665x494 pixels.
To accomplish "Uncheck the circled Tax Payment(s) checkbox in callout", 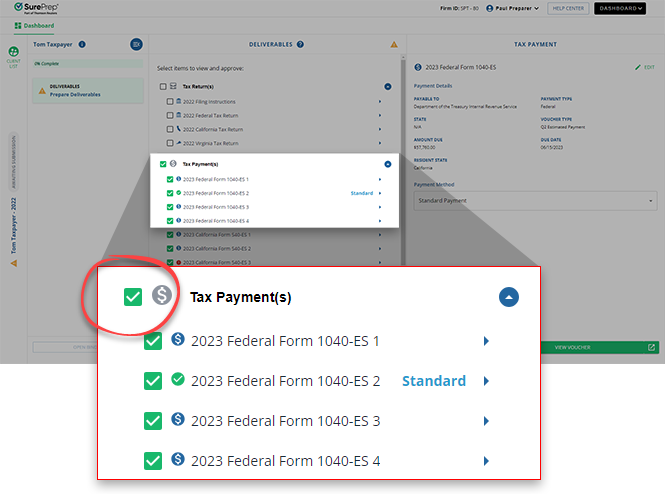I will point(133,296).
